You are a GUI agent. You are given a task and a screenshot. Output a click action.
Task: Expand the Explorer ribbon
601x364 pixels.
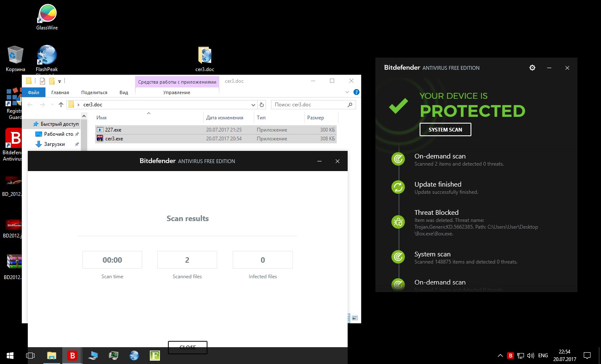pyautogui.click(x=347, y=92)
